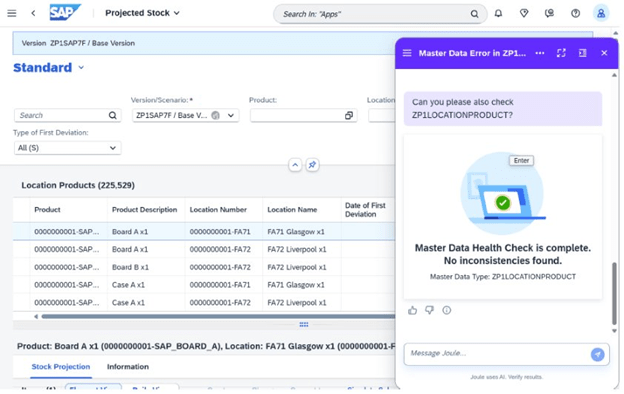This screenshot has width=624, height=394.
Task: Expand the Standard view variant dropdown
Action: pos(81,68)
